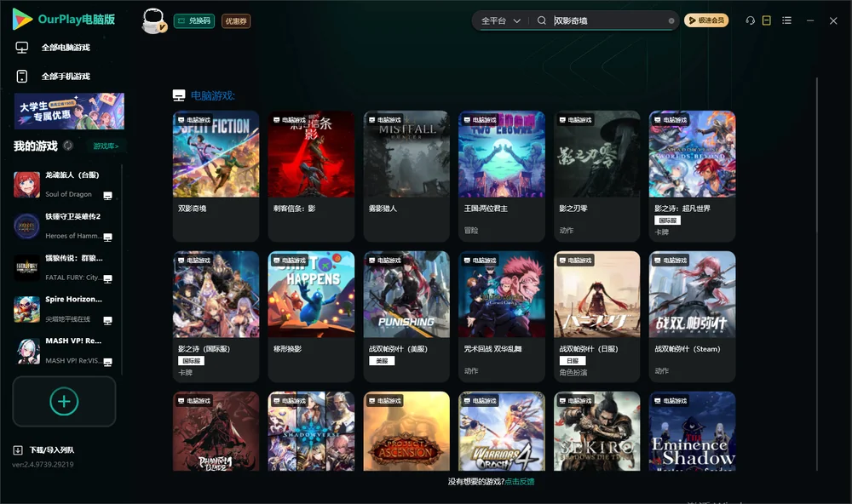
Task: Click the 电脑游戏 badge on 双影奇境 card
Action: click(194, 120)
